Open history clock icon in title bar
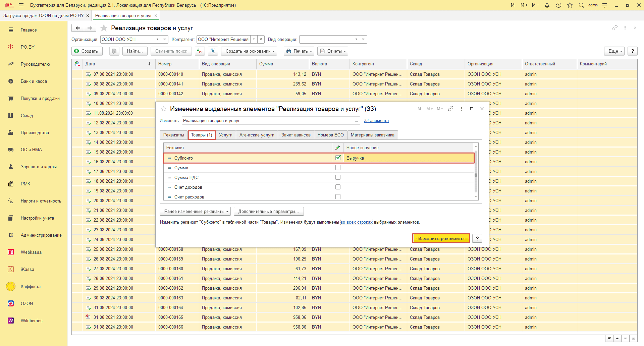The image size is (644, 346). click(558, 5)
